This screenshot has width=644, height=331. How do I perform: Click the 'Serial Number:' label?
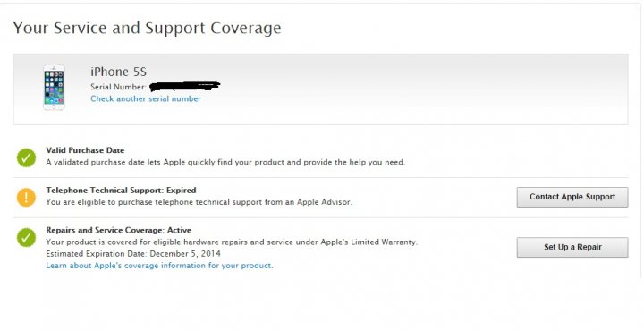pos(118,87)
